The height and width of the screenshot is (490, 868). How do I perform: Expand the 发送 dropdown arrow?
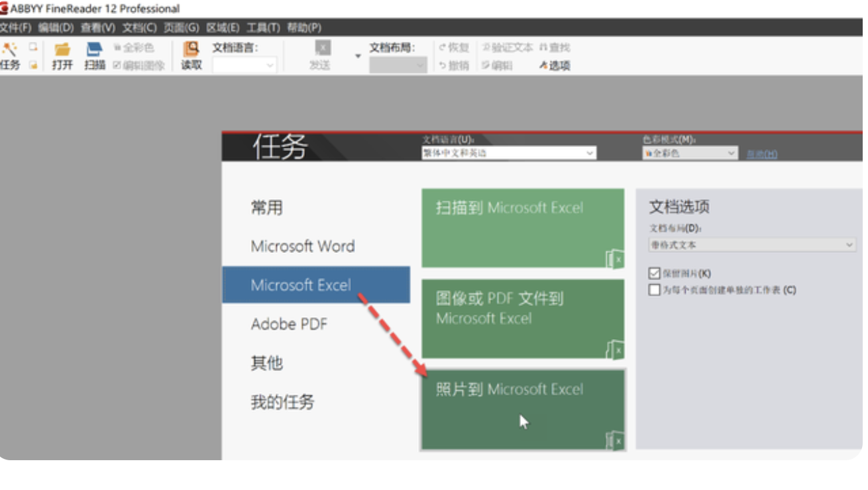[358, 56]
